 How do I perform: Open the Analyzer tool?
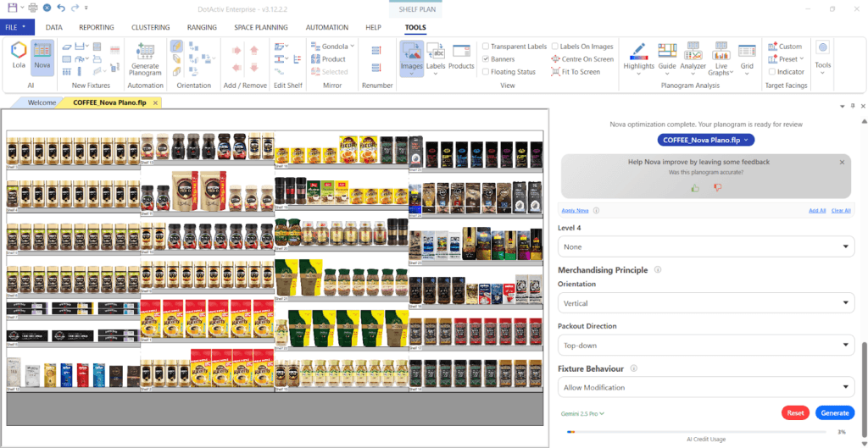693,55
